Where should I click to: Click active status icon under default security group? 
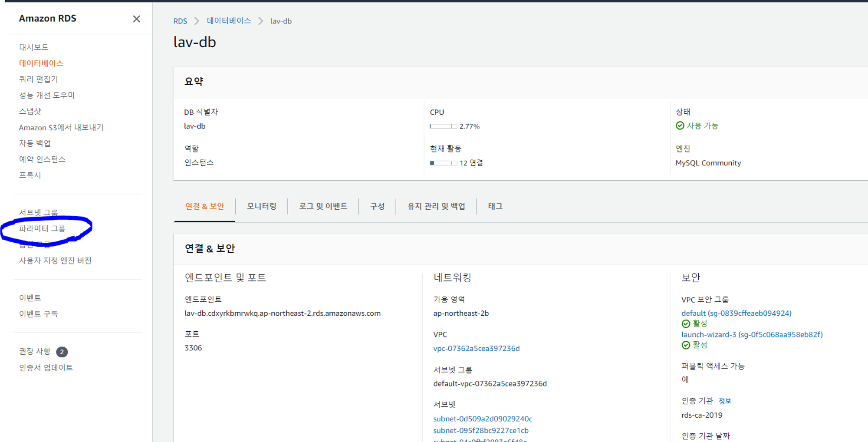(686, 323)
